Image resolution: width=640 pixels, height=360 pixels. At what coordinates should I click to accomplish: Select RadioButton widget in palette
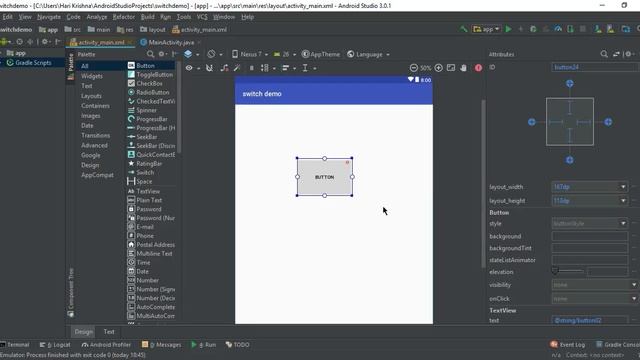coord(151,92)
